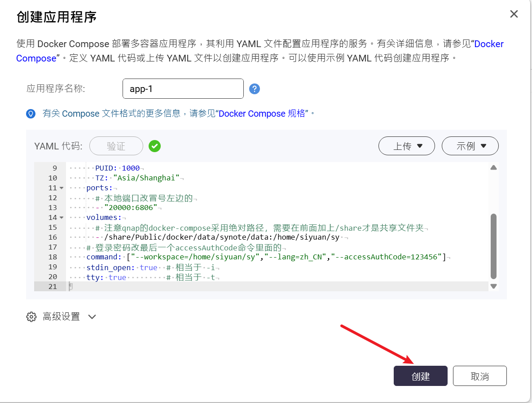Open the 上传 upload dropdown
The height and width of the screenshot is (403, 532).
tap(407, 146)
